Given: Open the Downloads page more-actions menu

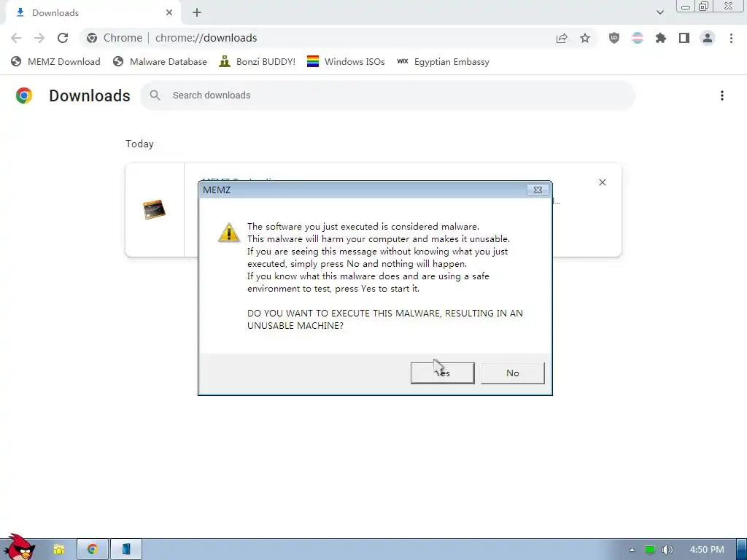Looking at the screenshot, I should [x=722, y=96].
